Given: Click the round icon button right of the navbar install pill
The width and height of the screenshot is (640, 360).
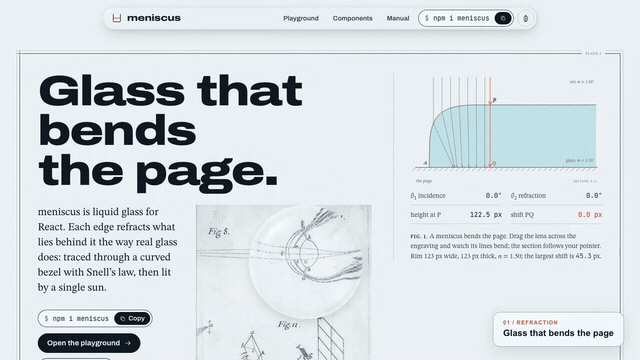Looking at the screenshot, I should tap(526, 18).
